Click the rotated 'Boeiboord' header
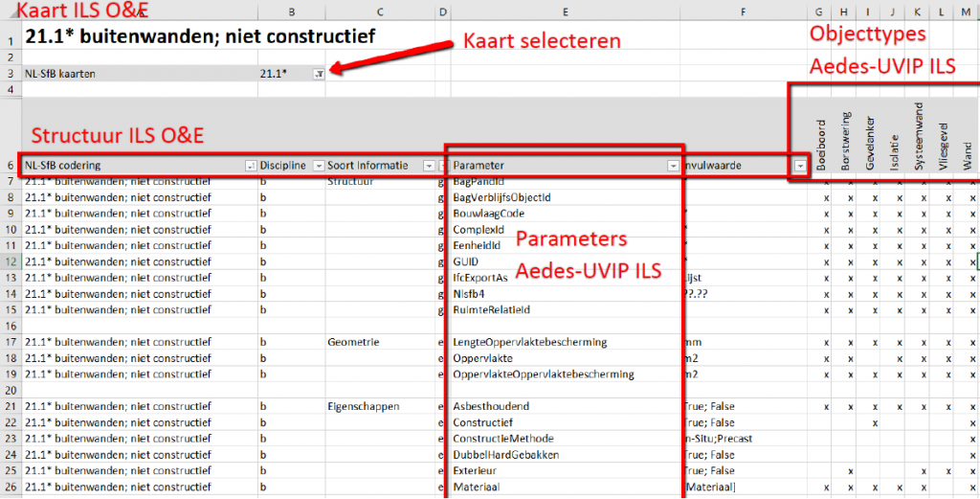Screen dimensions: 980x499 click(820, 145)
